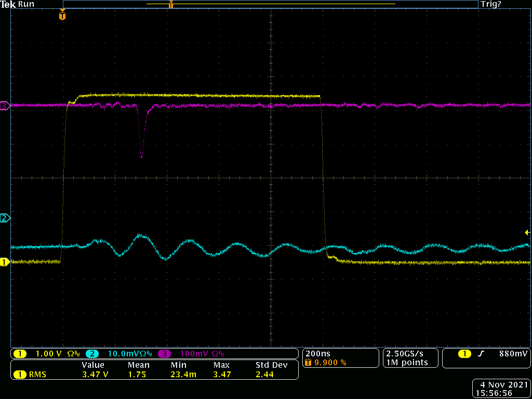Click the 2.50GS/s sample rate readout

point(404,353)
